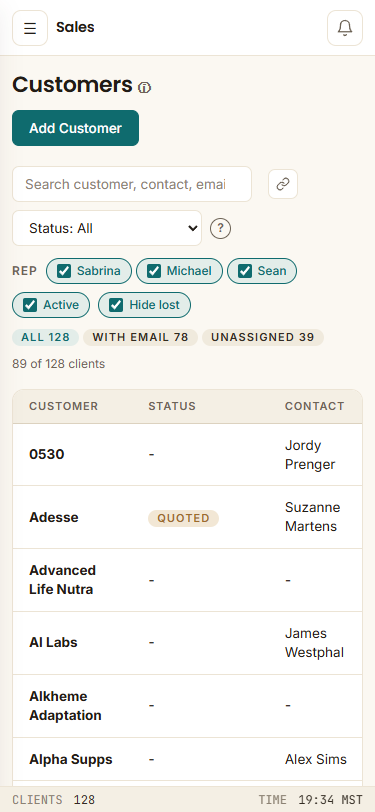The height and width of the screenshot is (812, 375).
Task: Toggle the Hide lost checkbox
Action: point(116,305)
